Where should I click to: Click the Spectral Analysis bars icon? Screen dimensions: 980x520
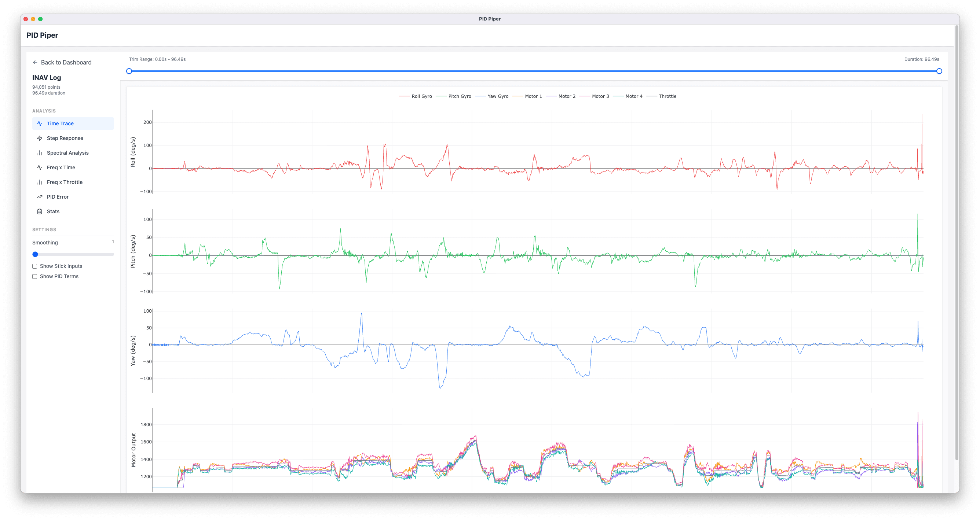[40, 153]
